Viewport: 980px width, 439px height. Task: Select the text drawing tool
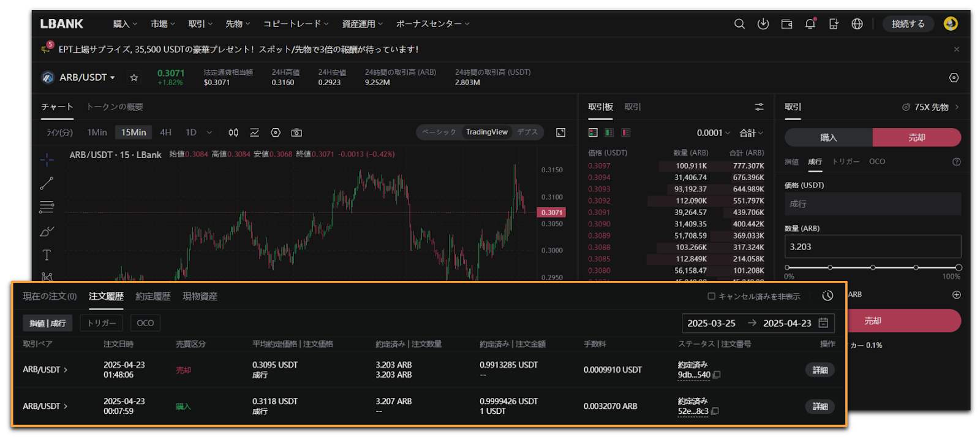[47, 255]
